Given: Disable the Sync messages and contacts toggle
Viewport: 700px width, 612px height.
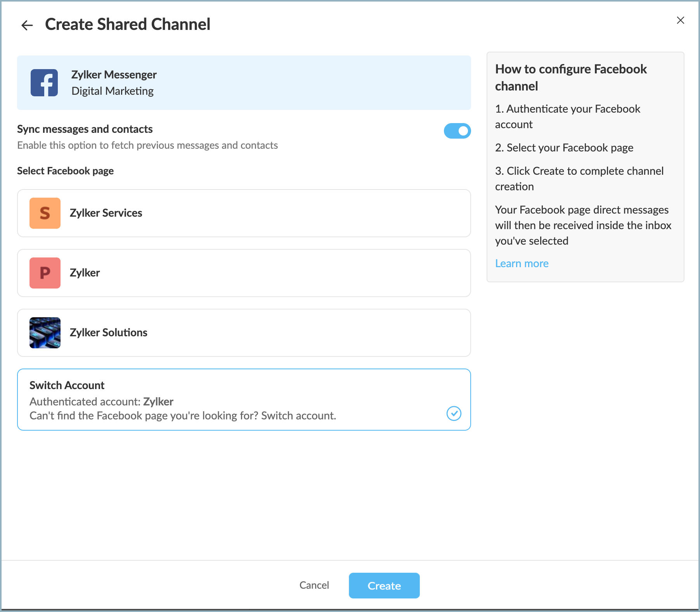Looking at the screenshot, I should click(457, 131).
